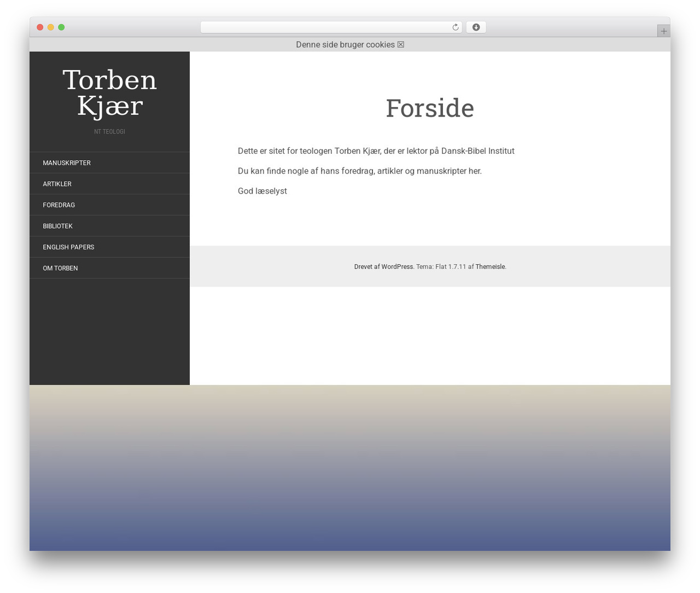Click the 'God læselyst' paragraph
700x593 pixels.
click(262, 191)
